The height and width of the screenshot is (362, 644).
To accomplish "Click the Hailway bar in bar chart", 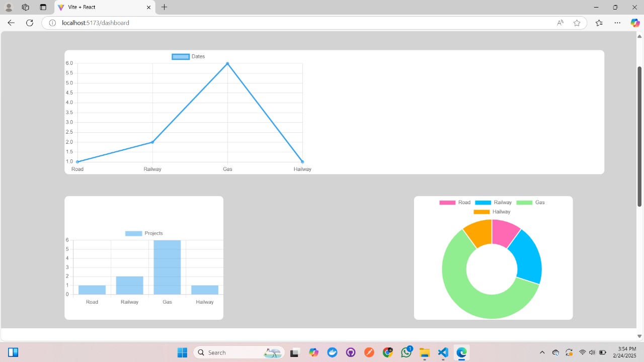I will click(x=205, y=290).
